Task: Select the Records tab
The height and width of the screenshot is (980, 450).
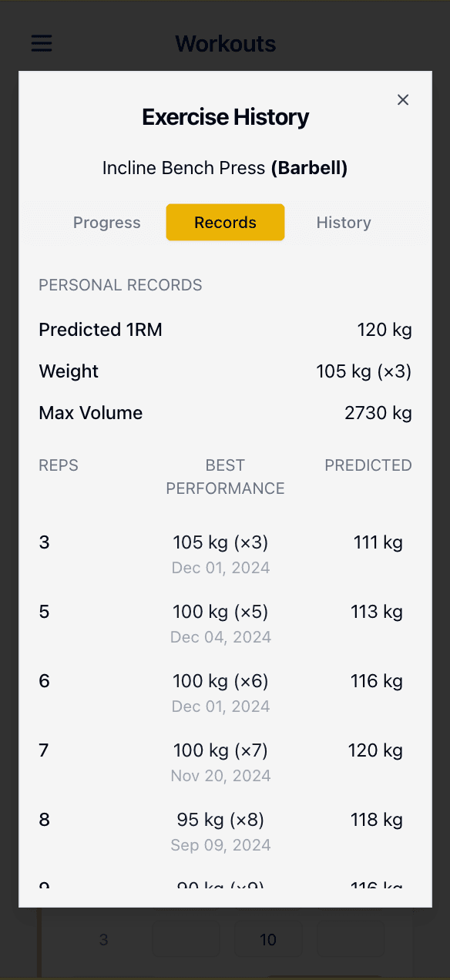Action: coord(225,223)
